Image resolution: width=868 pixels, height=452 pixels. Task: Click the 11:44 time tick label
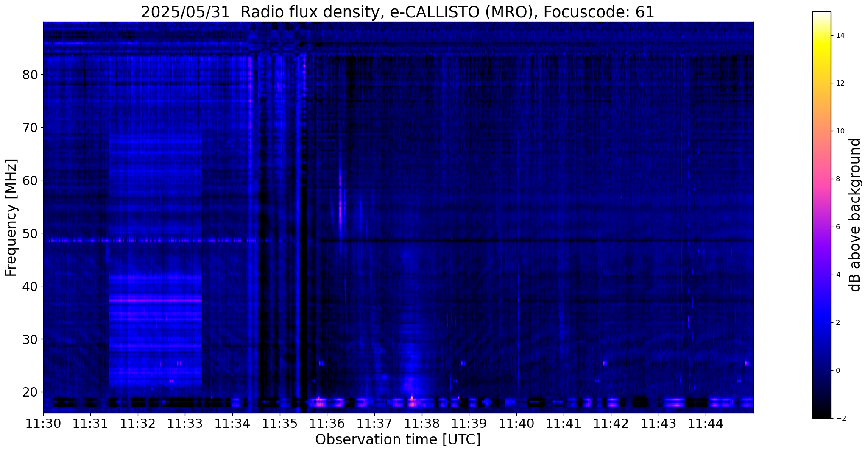[x=706, y=423]
